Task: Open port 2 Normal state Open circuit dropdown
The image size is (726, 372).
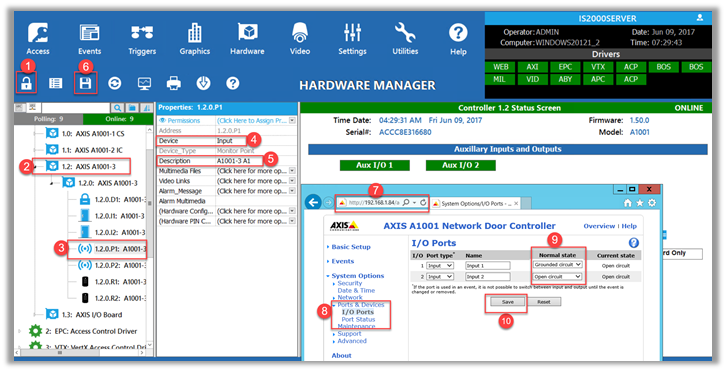Action: 557,277
